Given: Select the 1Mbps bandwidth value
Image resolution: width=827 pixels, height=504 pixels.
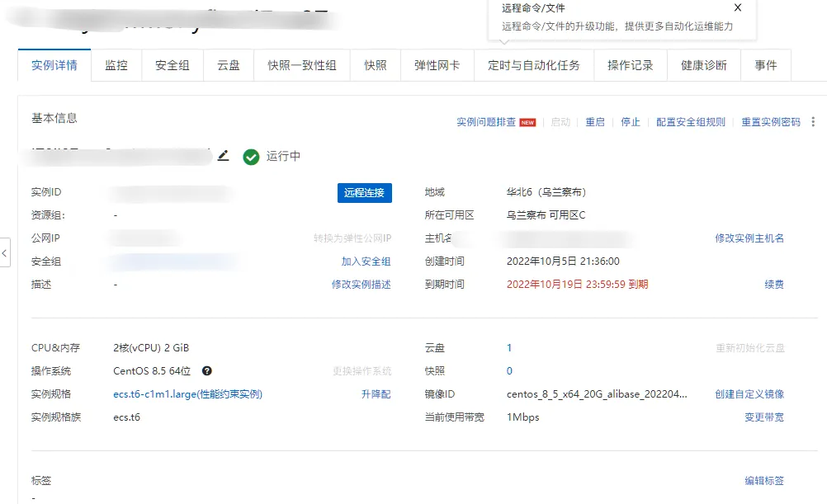Looking at the screenshot, I should click(x=522, y=417).
